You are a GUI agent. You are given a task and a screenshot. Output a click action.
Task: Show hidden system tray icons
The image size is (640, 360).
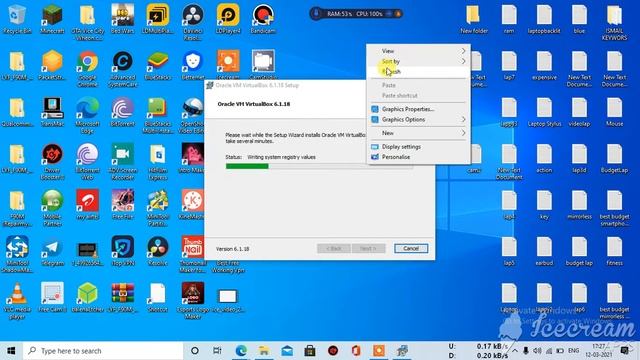tap(515, 351)
